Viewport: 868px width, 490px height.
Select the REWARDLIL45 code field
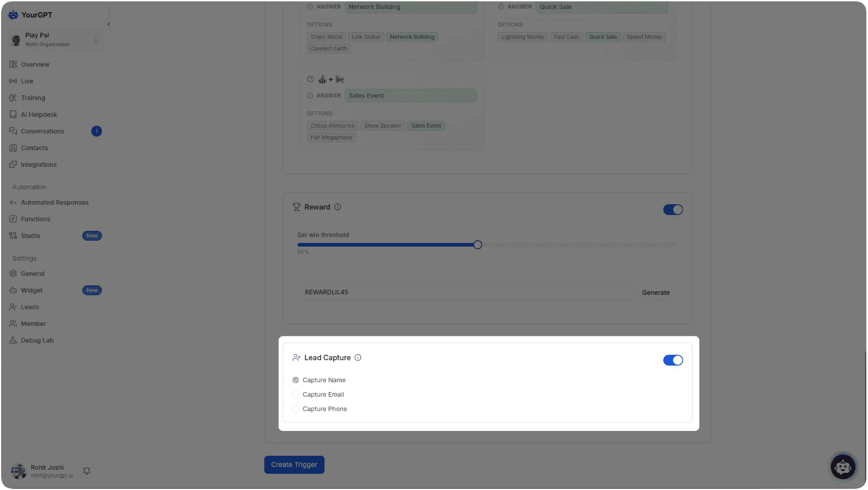coord(466,292)
